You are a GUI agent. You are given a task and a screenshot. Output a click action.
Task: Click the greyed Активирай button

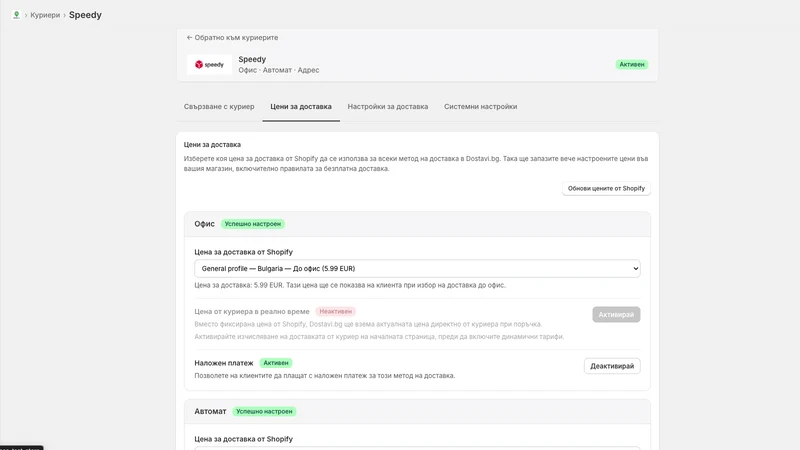pyautogui.click(x=616, y=314)
